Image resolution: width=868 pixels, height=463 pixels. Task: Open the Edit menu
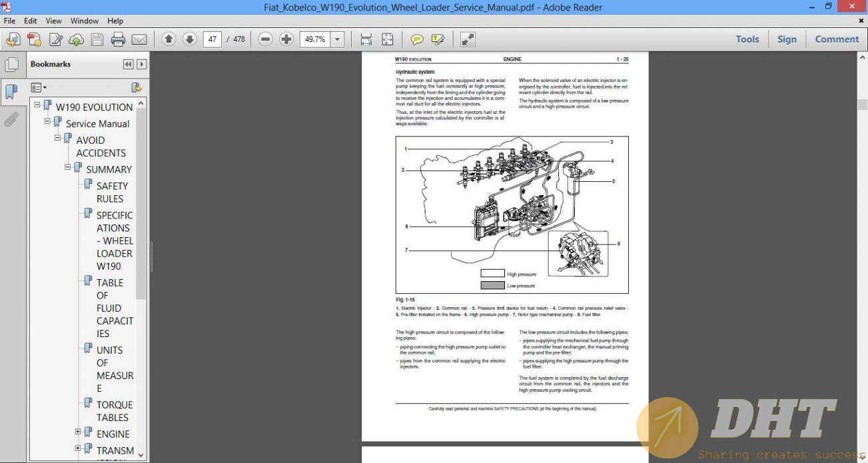31,21
